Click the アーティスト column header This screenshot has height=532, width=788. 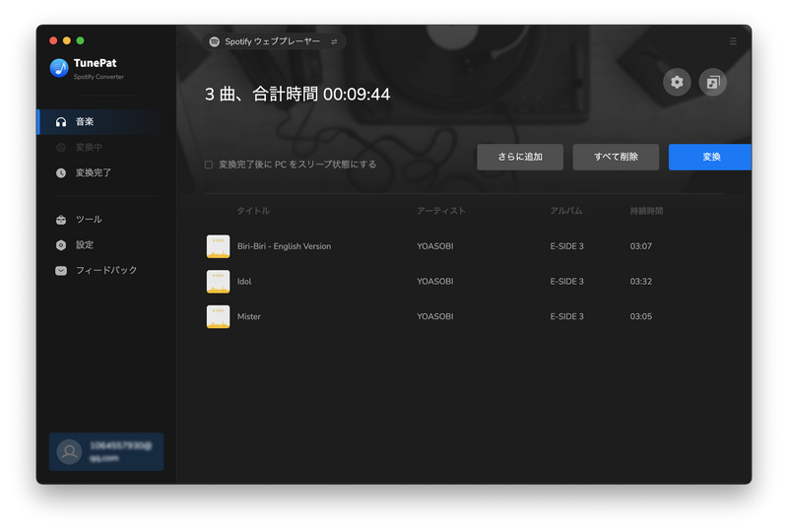(x=440, y=211)
